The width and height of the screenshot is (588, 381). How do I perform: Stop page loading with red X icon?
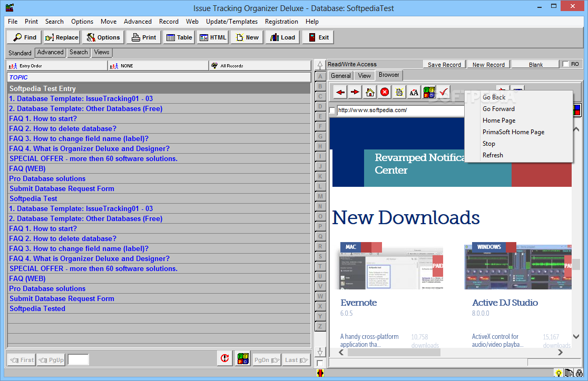pos(385,92)
